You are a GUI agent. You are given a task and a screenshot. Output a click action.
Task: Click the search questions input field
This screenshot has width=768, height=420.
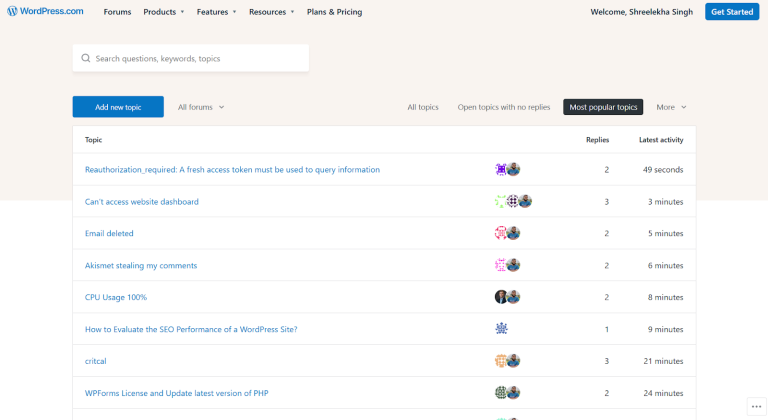point(191,58)
